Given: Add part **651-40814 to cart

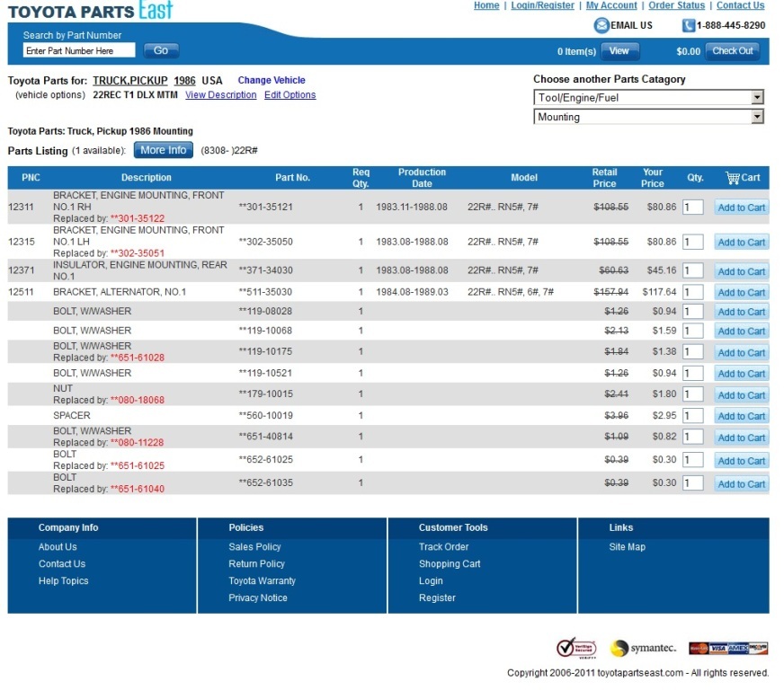Looking at the screenshot, I should coord(742,438).
